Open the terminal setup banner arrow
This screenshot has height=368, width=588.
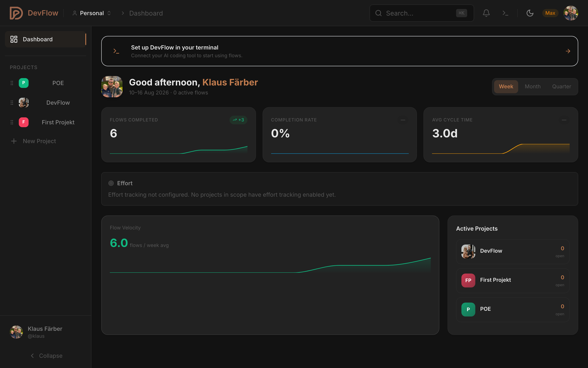[568, 51]
